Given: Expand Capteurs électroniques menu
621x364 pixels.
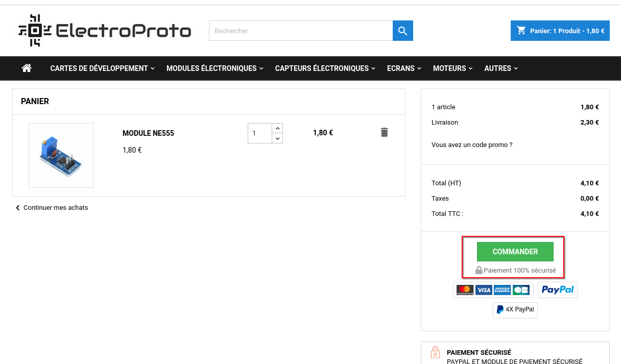Looking at the screenshot, I should click(x=325, y=68).
